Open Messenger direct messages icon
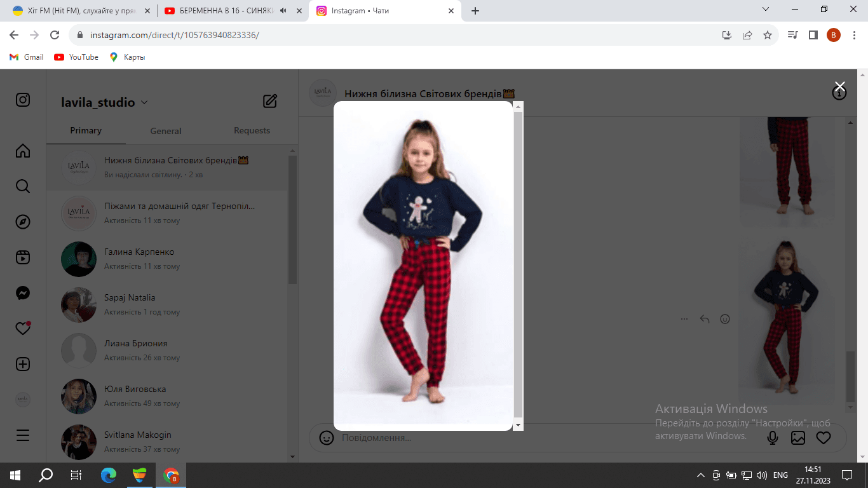This screenshot has height=488, width=868. [23, 293]
